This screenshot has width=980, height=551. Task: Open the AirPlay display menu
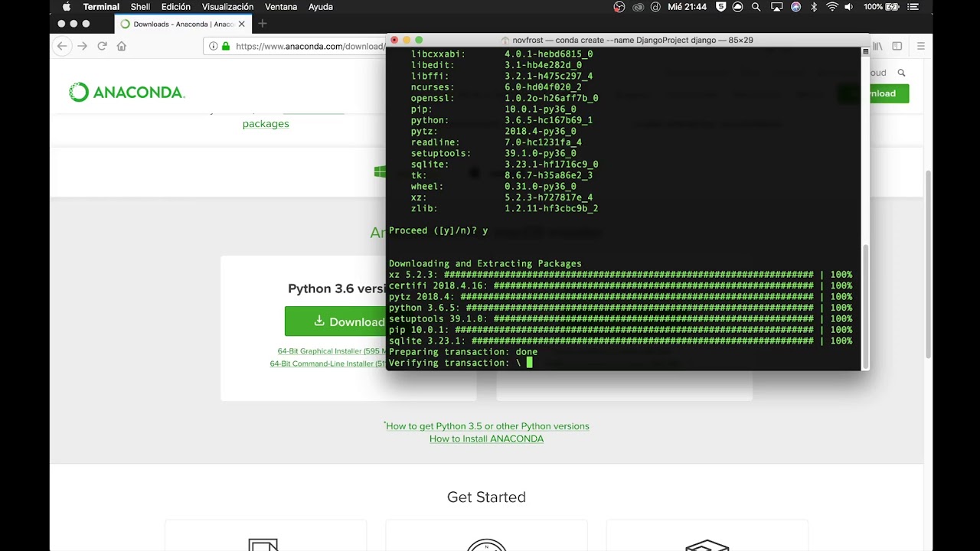point(776,7)
